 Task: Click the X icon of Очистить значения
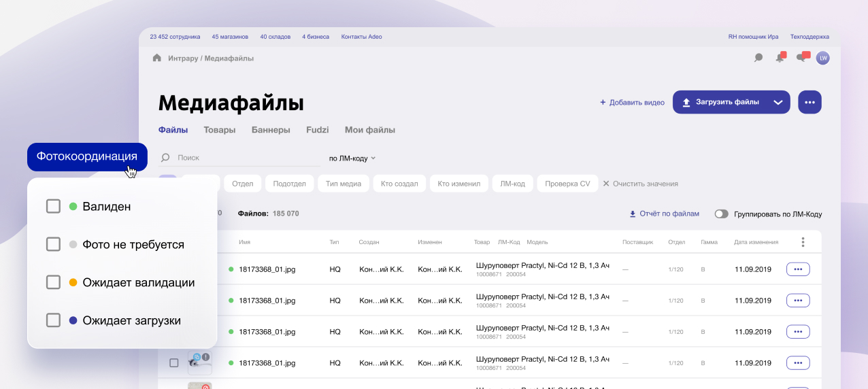606,184
